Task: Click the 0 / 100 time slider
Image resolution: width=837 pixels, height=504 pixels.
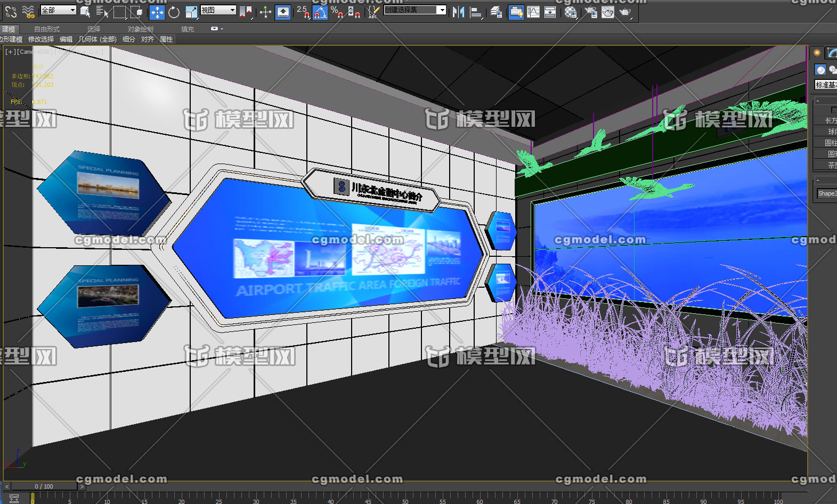Action: coord(44,486)
